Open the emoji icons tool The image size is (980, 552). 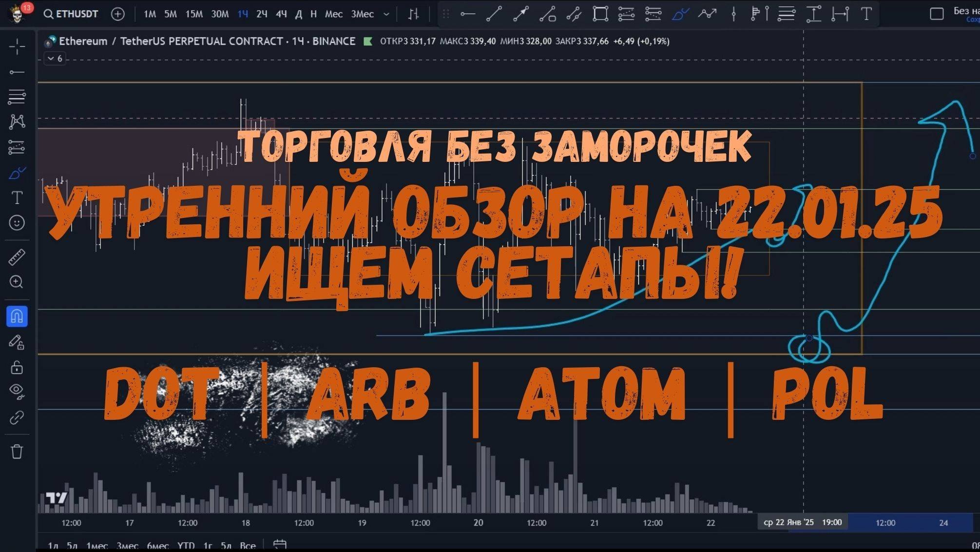(17, 223)
